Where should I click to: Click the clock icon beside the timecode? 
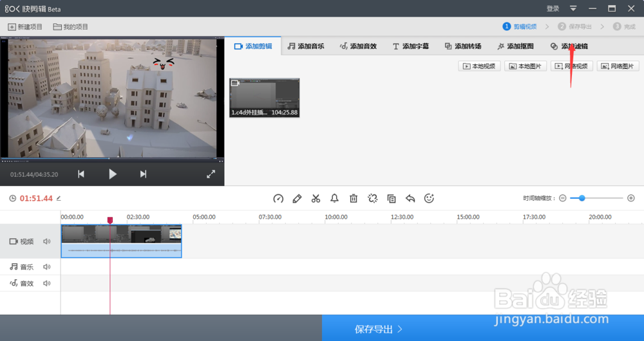point(13,199)
